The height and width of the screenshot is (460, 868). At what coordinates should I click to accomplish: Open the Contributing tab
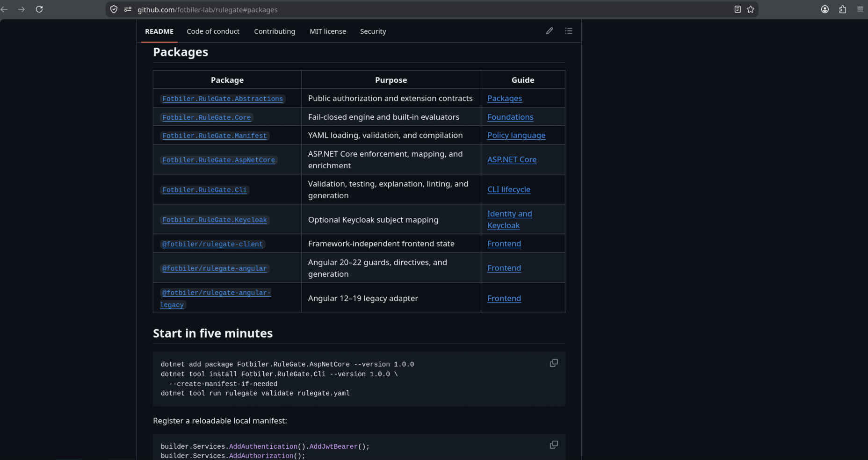coord(275,31)
